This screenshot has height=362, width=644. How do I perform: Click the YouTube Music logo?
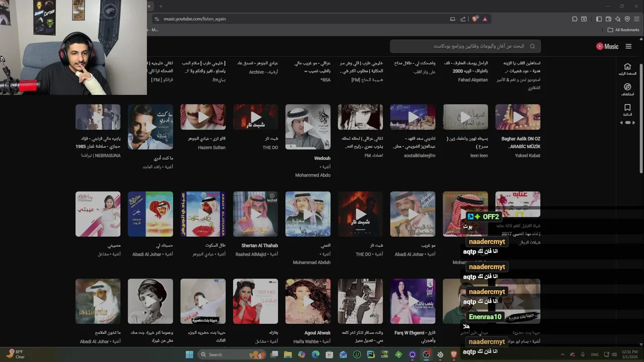pyautogui.click(x=607, y=46)
